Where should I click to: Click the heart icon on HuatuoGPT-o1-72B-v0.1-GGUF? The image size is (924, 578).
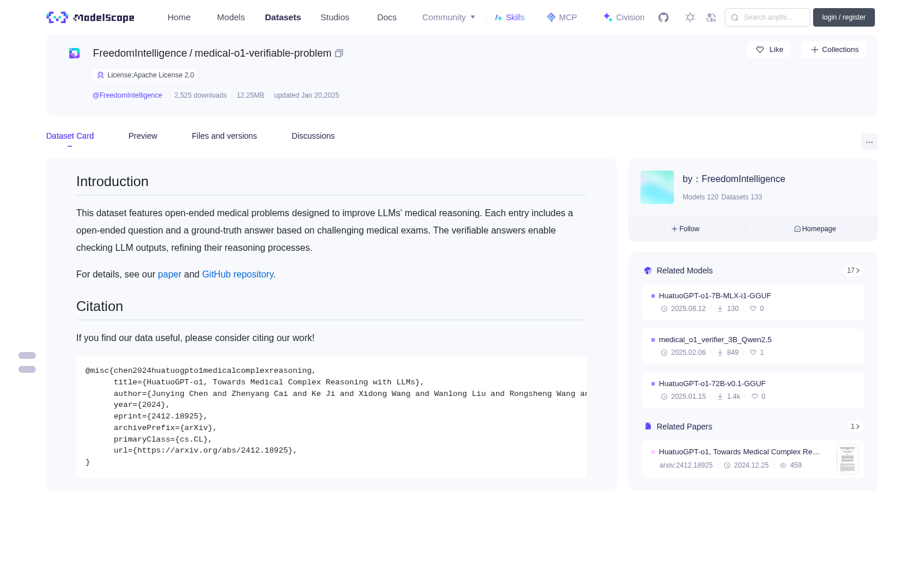pos(755,397)
